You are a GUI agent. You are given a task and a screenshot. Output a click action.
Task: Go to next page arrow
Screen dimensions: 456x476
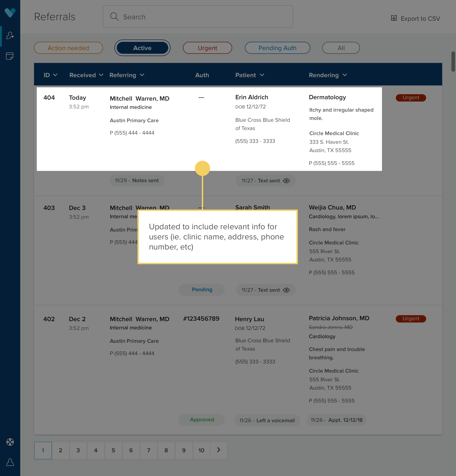tap(218, 450)
